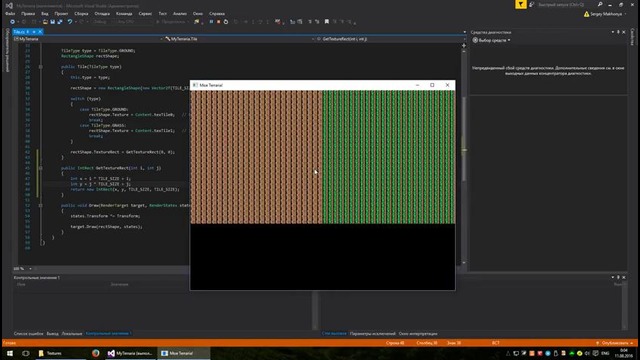Open the Sergey Makhonya account dropdown

608,14
